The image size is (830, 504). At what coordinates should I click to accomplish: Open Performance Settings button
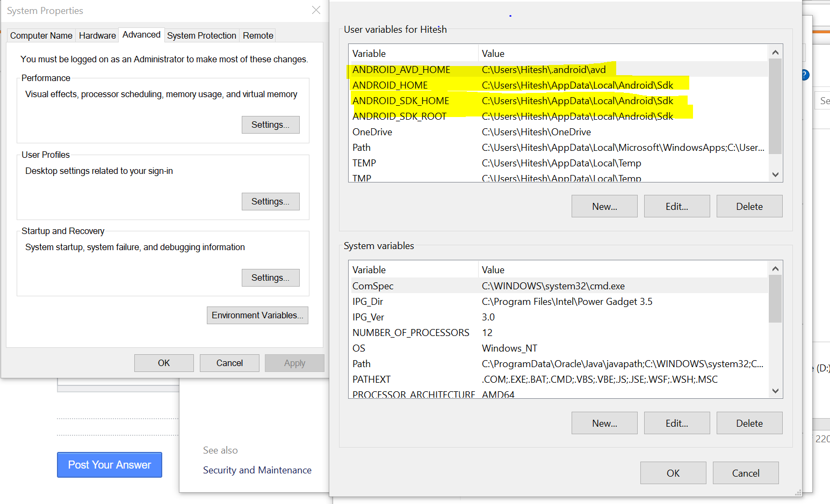(x=270, y=125)
